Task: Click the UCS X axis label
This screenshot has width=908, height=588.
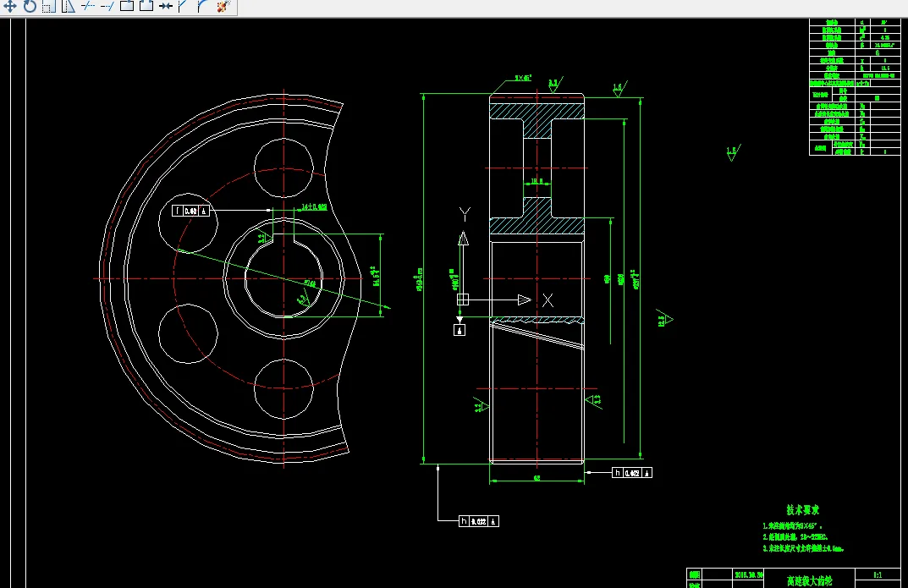Action: coord(548,299)
